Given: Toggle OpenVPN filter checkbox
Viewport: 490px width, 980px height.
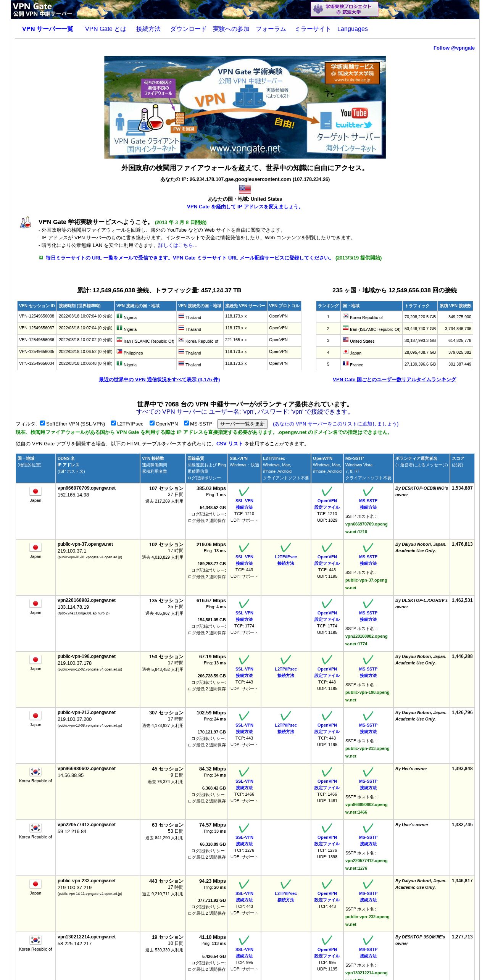Looking at the screenshot, I should tap(152, 423).
